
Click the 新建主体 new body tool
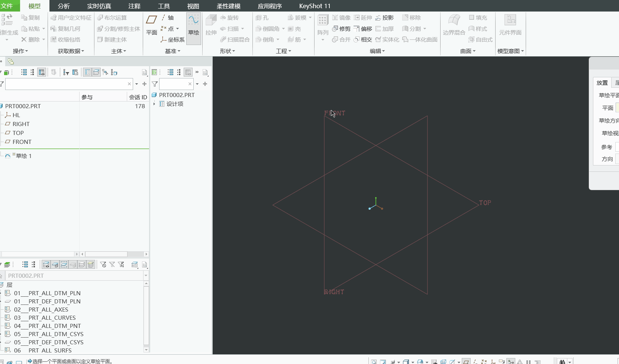pyautogui.click(x=112, y=39)
